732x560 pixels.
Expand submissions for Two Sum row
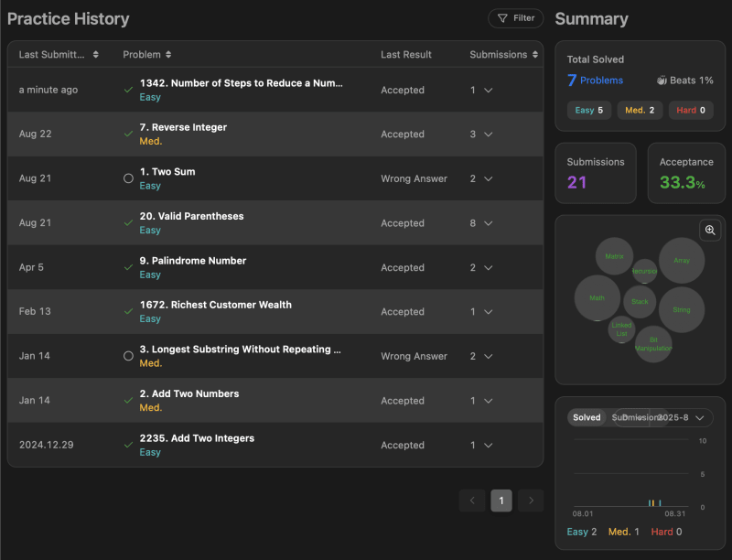coord(489,178)
